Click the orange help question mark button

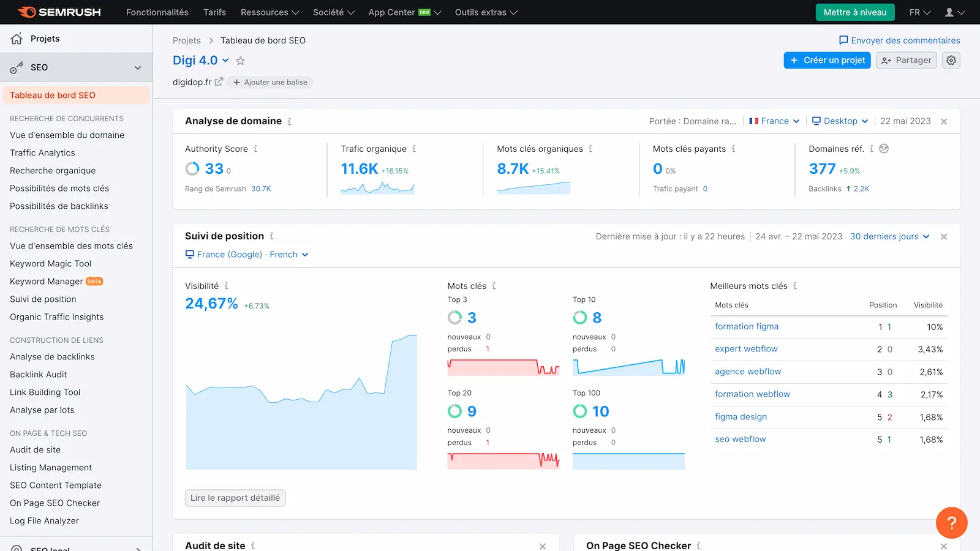[951, 522]
